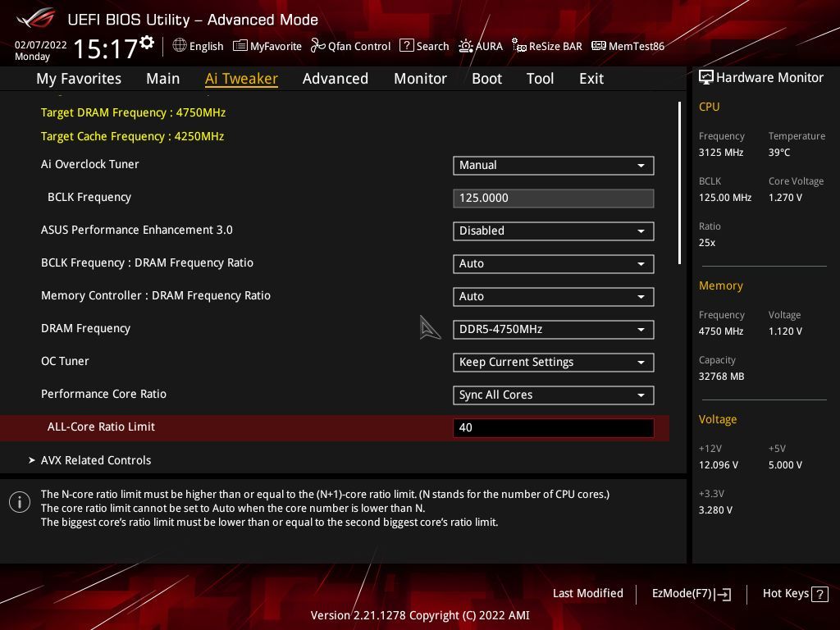Click the +5V reading 5.000 V

pos(785,465)
